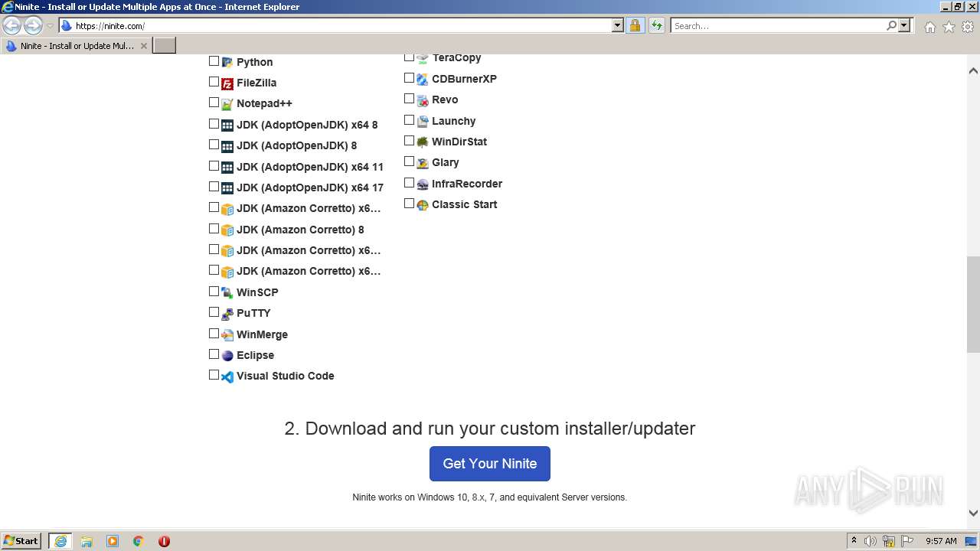
Task: Tick the Eclipse checkbox
Action: point(214,354)
